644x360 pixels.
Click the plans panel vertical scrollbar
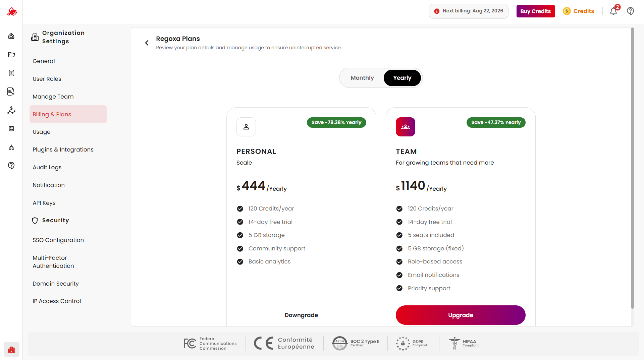point(633,168)
